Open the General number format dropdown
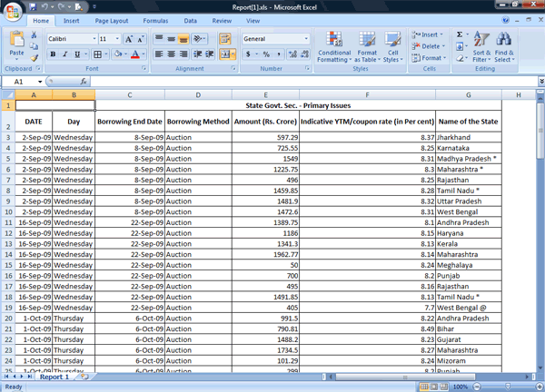The image size is (545, 392). tap(306, 39)
